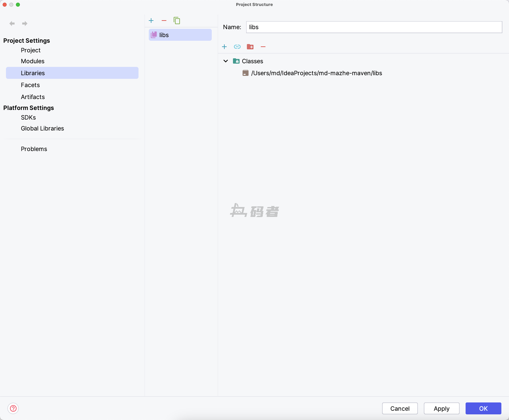Add library root with plus icon

pyautogui.click(x=224, y=47)
